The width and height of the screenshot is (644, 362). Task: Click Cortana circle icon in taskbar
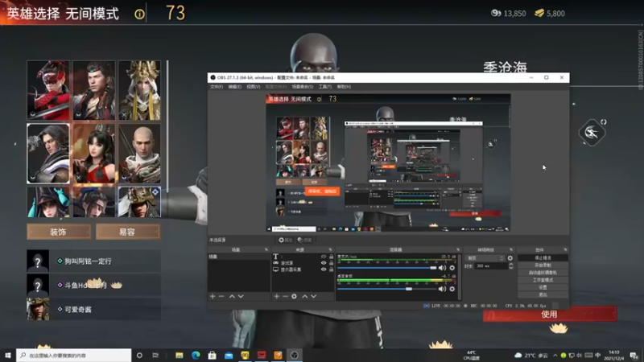tap(139, 355)
